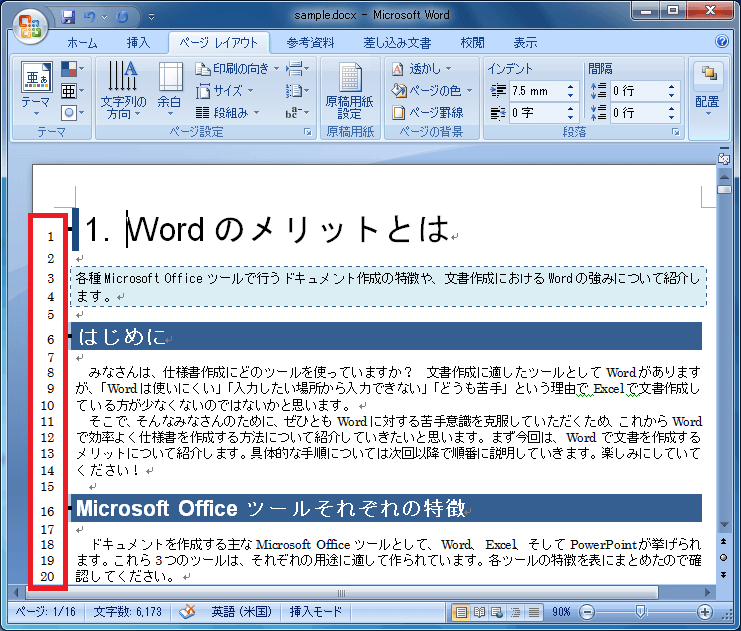
Task: Open line numbers icon dropdown
Action: coord(297,90)
